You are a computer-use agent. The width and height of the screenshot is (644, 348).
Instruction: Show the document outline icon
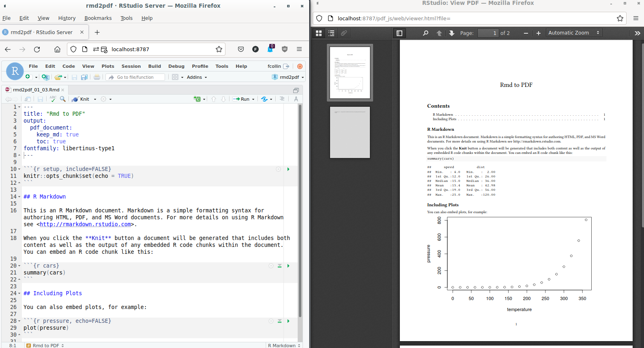coord(282,99)
